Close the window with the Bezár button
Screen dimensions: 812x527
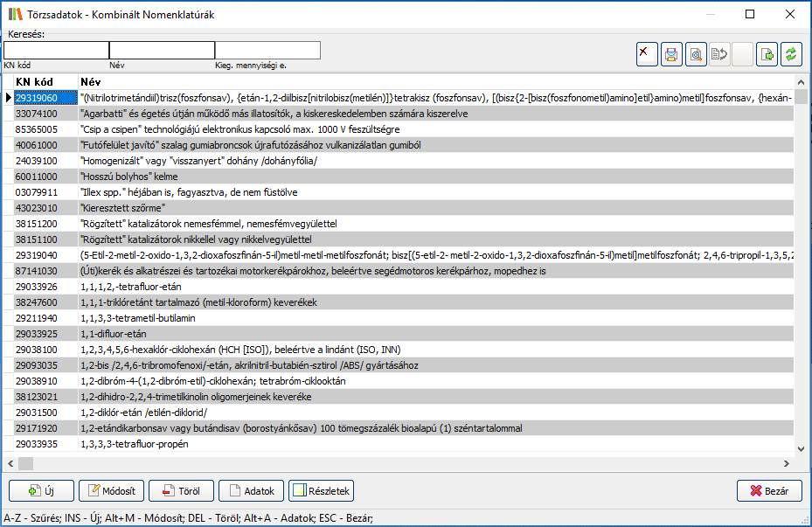tap(769, 491)
